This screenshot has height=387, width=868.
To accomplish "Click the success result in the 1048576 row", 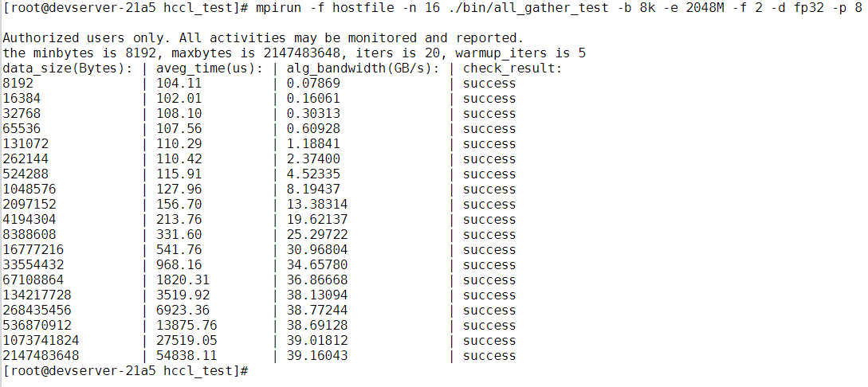I will click(489, 190).
